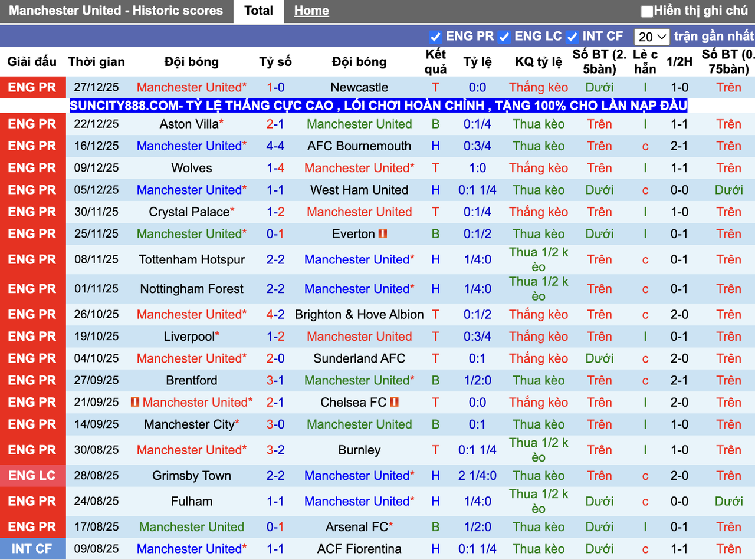The width and height of the screenshot is (755, 560).
Task: Click the Newcastle team name
Action: click(359, 87)
